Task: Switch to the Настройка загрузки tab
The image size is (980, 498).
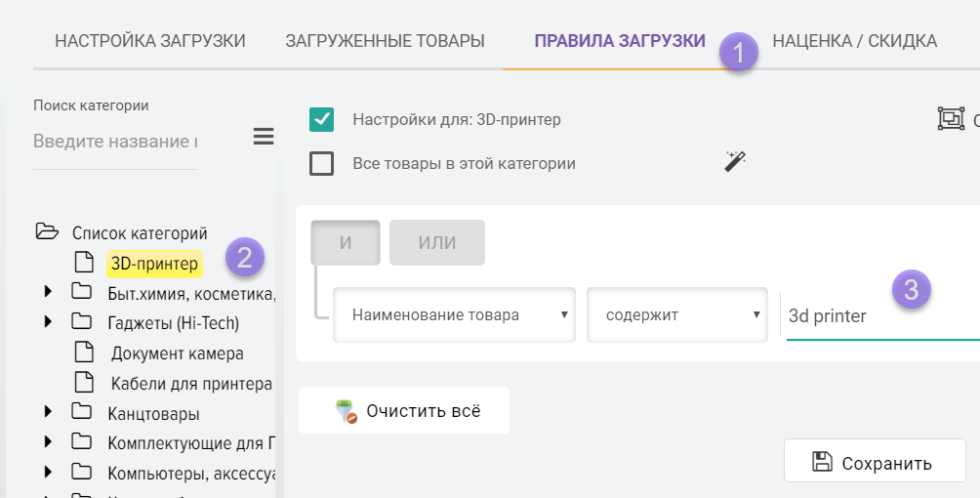Action: pos(150,41)
